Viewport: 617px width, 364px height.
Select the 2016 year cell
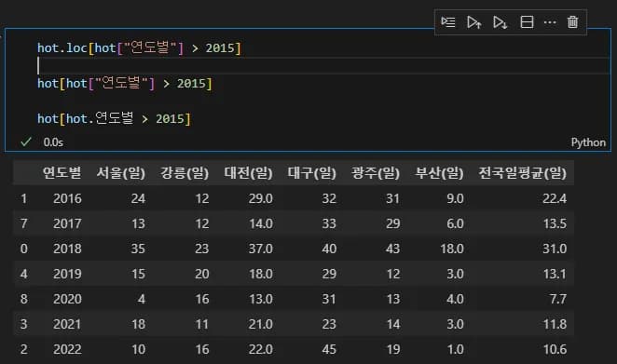tap(67, 198)
